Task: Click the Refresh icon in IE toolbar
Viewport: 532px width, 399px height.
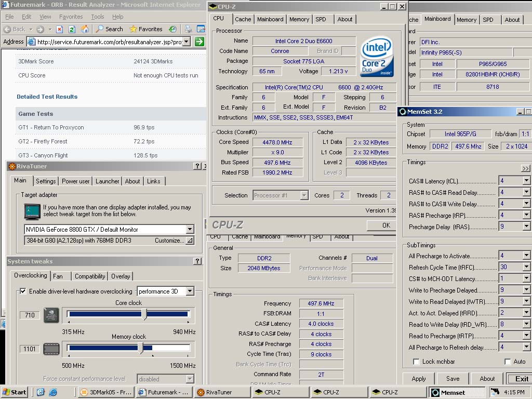Action: point(72,29)
